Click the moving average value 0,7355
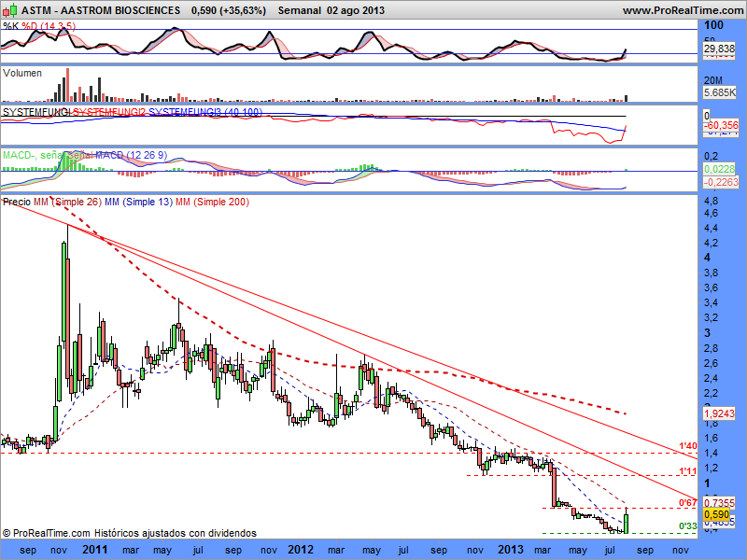 click(x=719, y=503)
